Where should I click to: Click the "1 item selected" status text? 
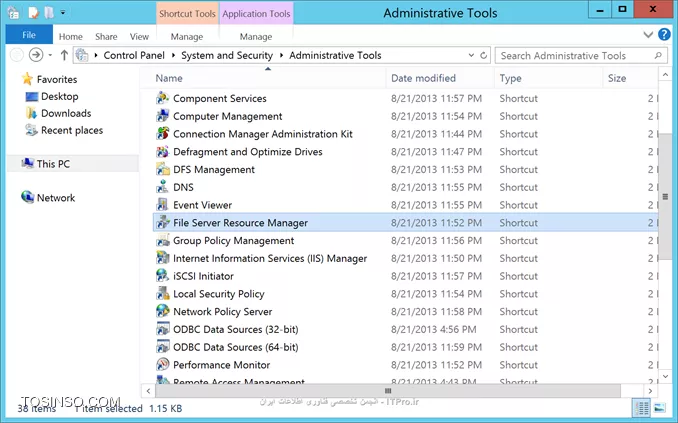coord(109,408)
